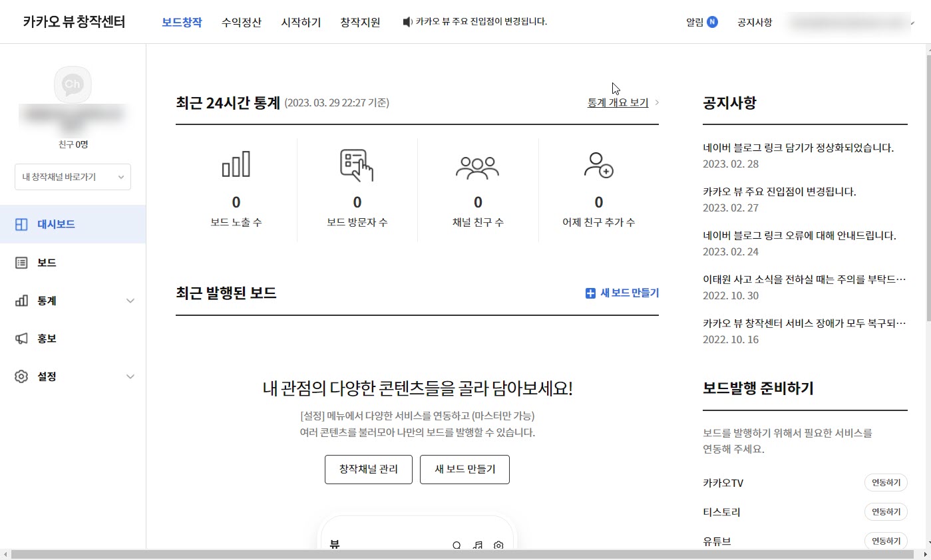Click the 새 보드 만들기 link with plus
Image resolution: width=931 pixels, height=560 pixels.
pyautogui.click(x=622, y=293)
